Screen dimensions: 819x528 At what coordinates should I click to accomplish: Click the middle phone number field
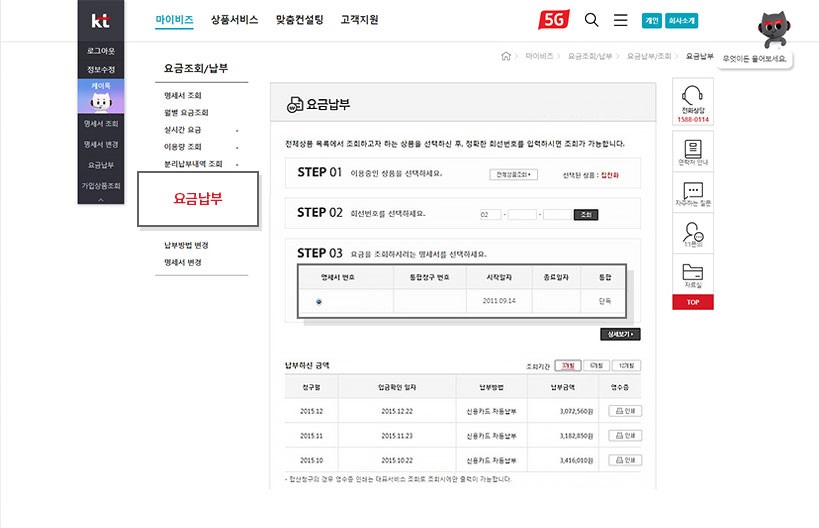click(522, 215)
